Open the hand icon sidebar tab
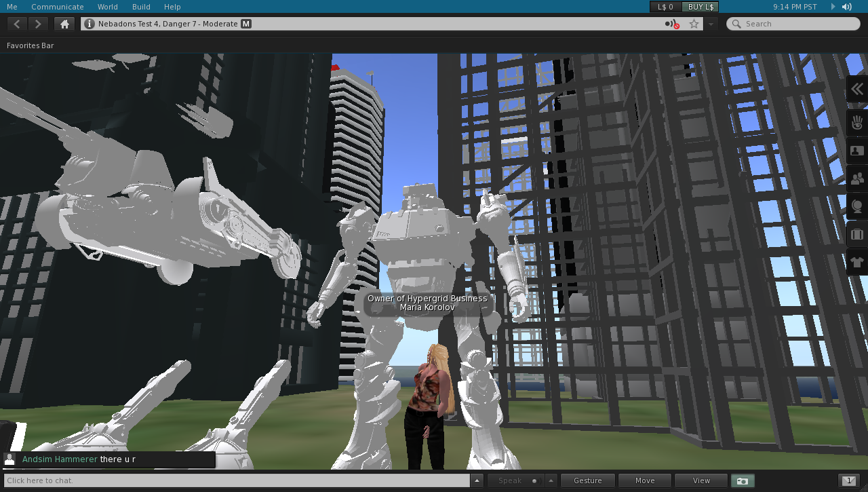Viewport: 868px width, 492px height. (857, 123)
